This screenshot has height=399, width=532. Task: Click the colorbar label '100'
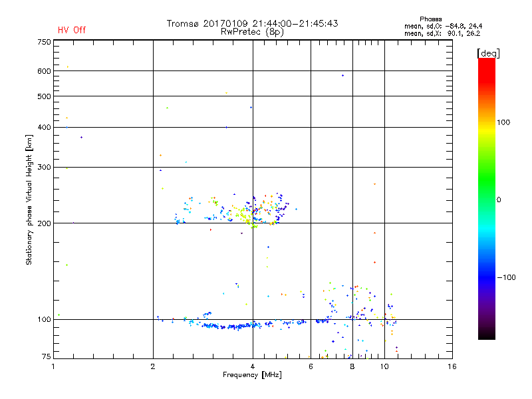[x=503, y=122]
